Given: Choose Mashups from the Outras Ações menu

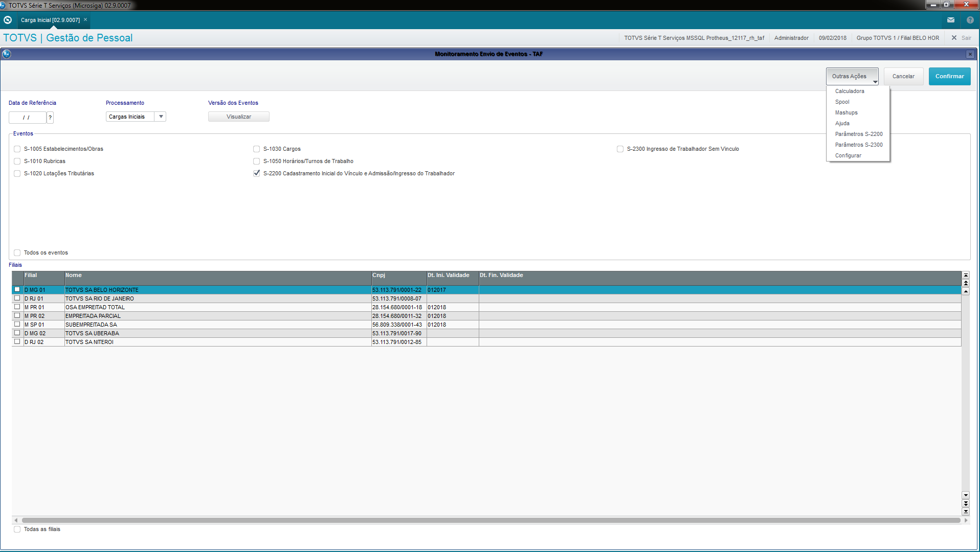Looking at the screenshot, I should tap(846, 112).
